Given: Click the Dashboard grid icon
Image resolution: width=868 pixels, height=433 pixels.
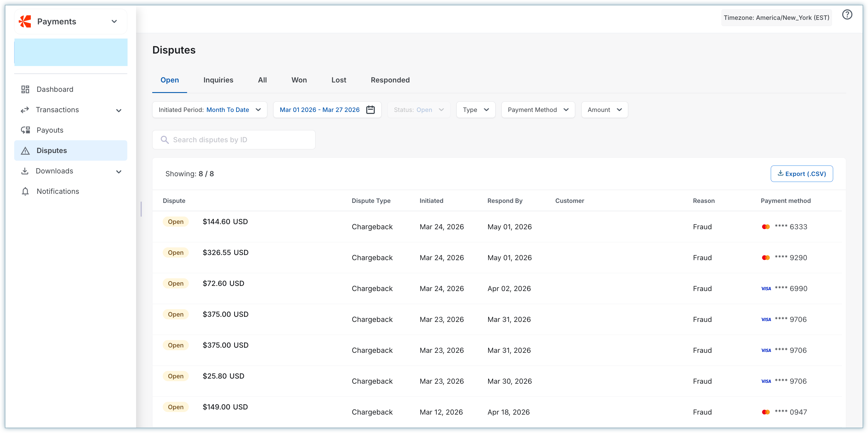Looking at the screenshot, I should pos(25,89).
